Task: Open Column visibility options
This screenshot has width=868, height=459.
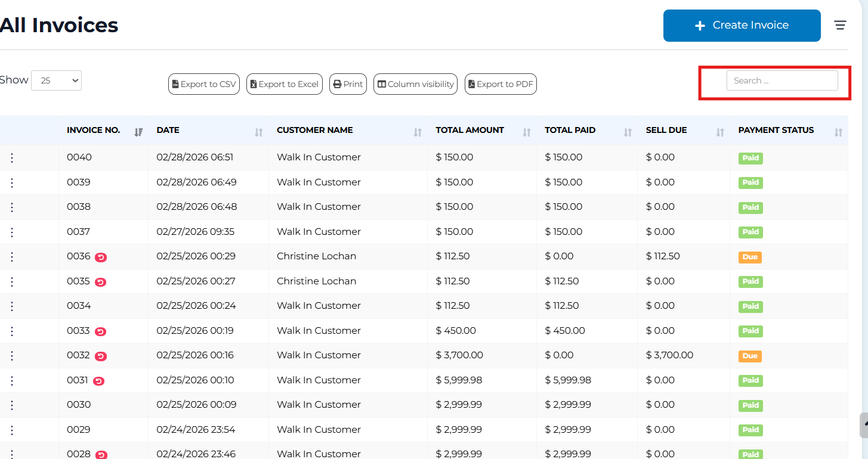Action: click(415, 84)
